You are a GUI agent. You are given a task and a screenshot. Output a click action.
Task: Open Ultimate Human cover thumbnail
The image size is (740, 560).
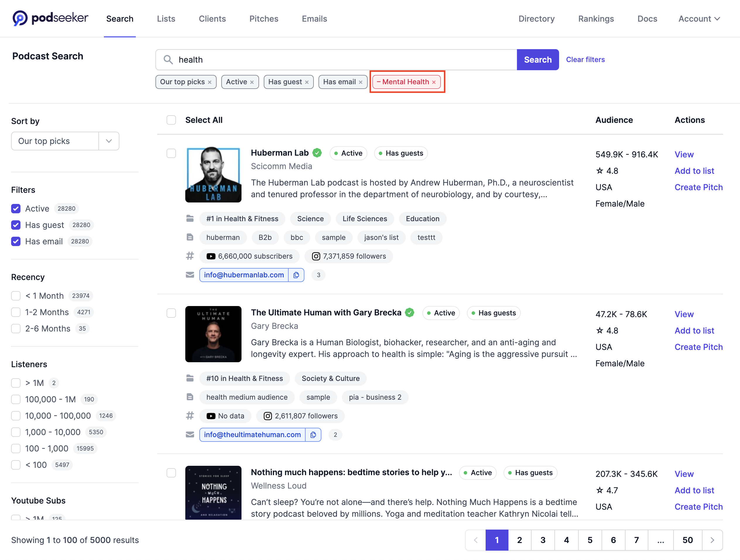(213, 334)
